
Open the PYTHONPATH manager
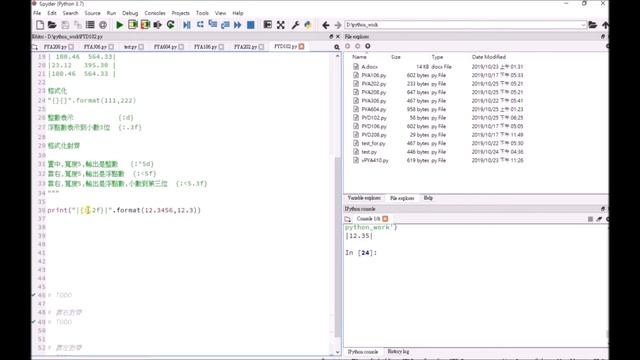point(308,25)
